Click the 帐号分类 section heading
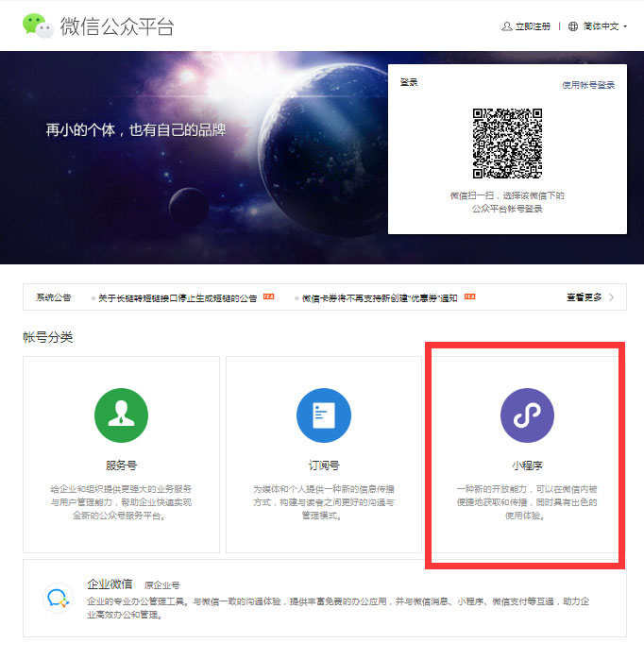Viewport: 644px width, 660px height. 48,337
